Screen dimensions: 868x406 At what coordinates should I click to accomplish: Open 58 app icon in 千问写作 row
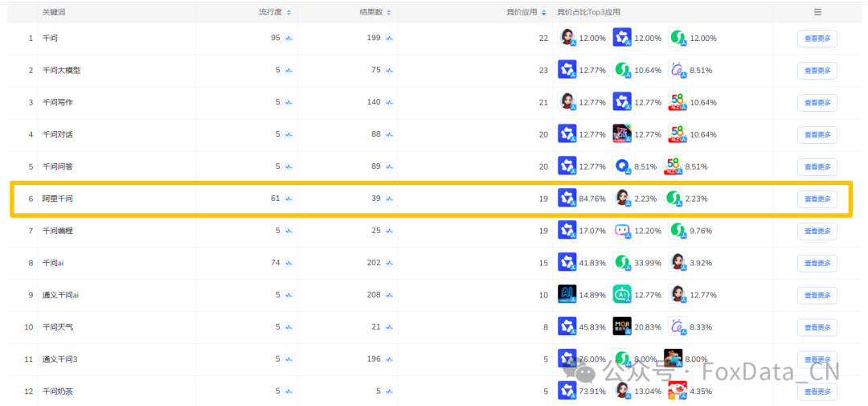[677, 102]
